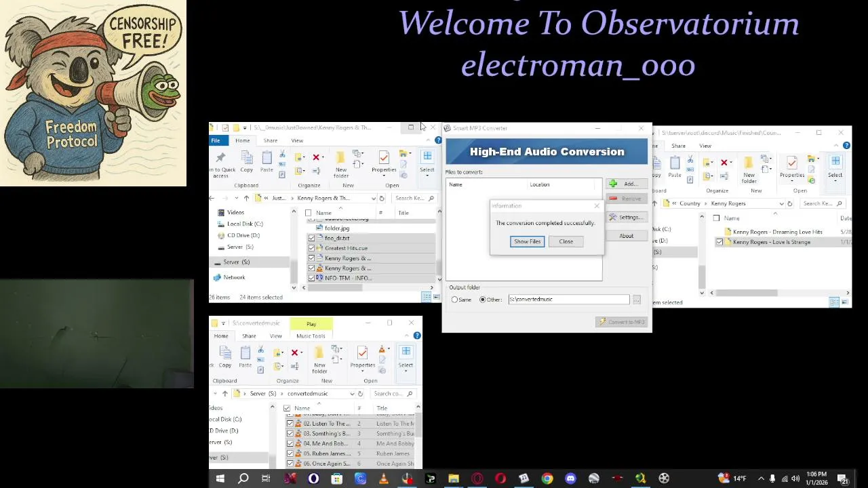Open Recent locations dropdown in Kenny Rogers & Th... window
Screen dimensions: 868x488
235,199
